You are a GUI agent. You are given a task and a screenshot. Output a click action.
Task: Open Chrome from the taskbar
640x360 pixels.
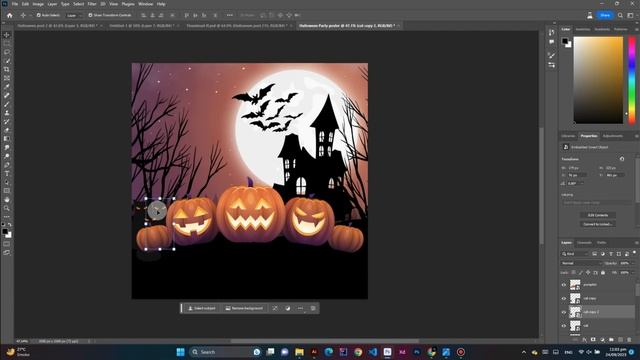[x=358, y=352]
